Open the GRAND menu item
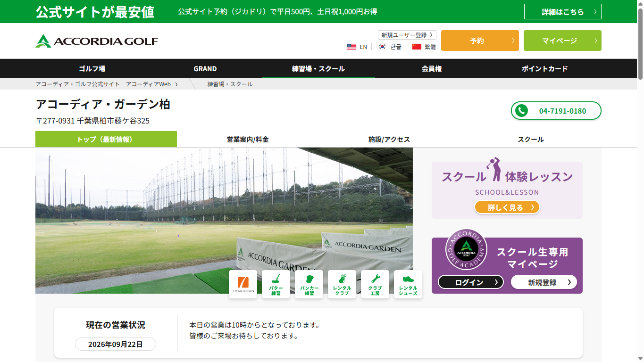This screenshot has height=362, width=644. click(x=205, y=68)
